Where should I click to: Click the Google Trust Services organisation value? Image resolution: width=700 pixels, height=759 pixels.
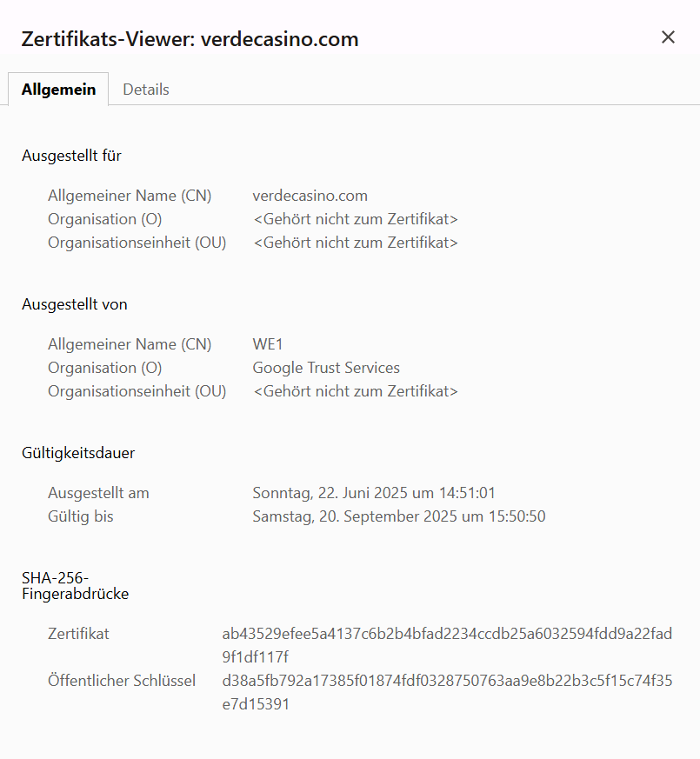coord(326,368)
